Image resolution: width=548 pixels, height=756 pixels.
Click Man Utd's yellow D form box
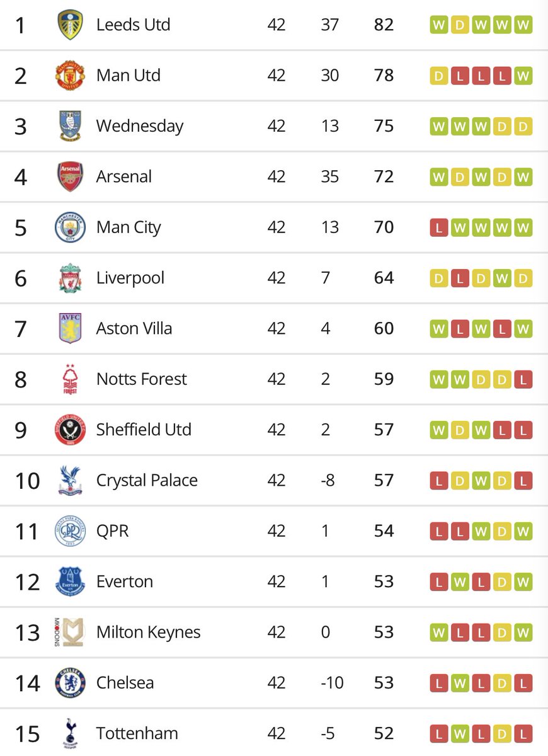[439, 76]
